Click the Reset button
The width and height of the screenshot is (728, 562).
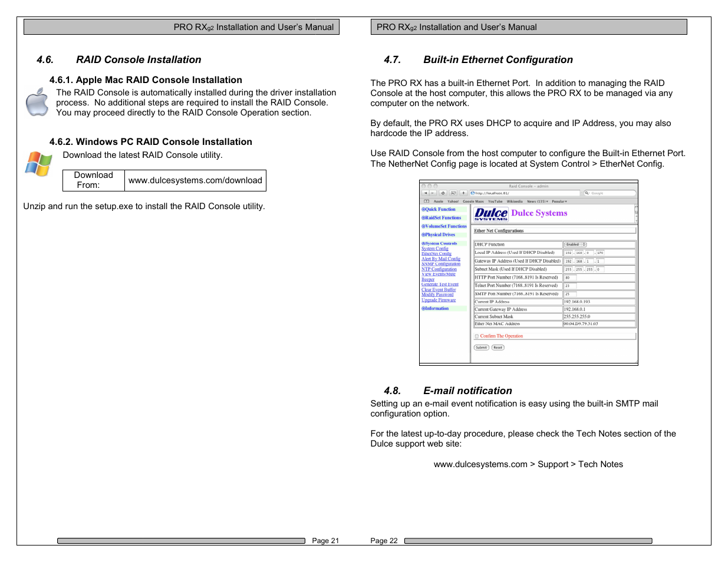[x=498, y=348]
